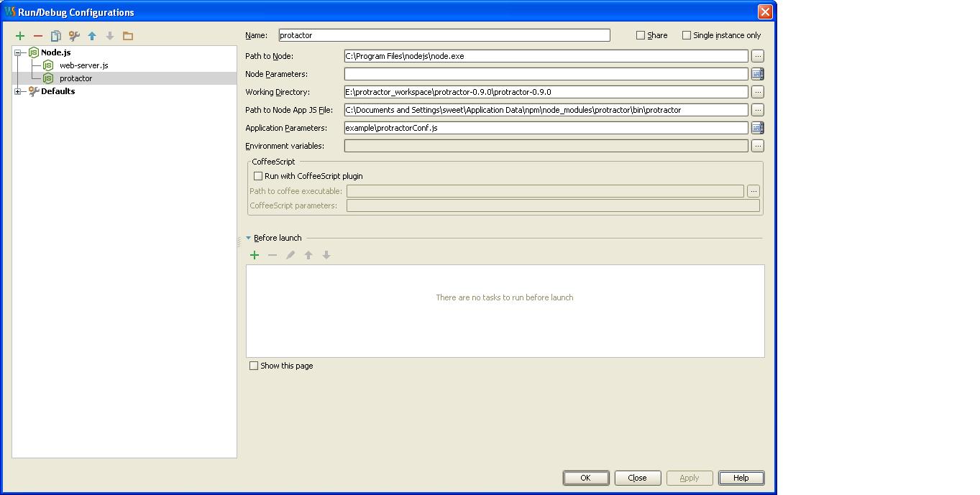Click the OK button
Viewport: 980px width, 495px height.
(x=586, y=478)
